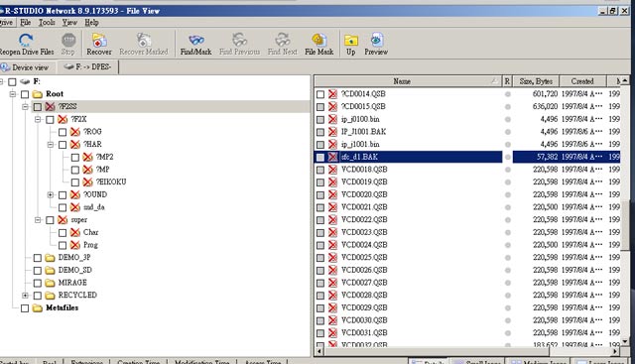Click the Root folder icon

click(38, 94)
